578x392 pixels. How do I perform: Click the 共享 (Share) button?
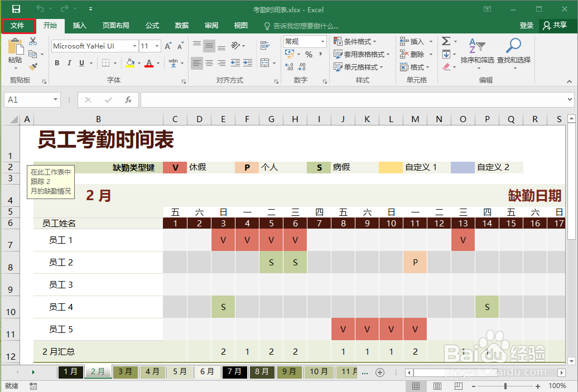pos(561,26)
